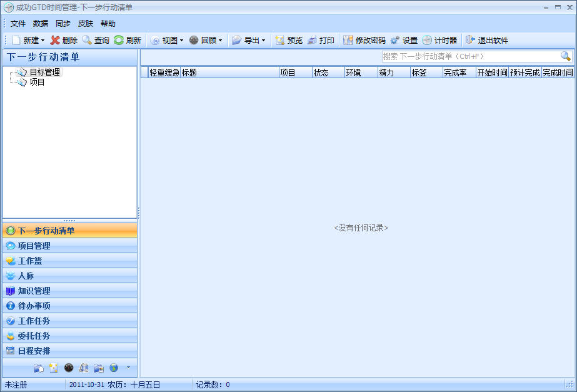
Task: Click the green circle icon beside 下一步行动清单
Action: coord(11,231)
